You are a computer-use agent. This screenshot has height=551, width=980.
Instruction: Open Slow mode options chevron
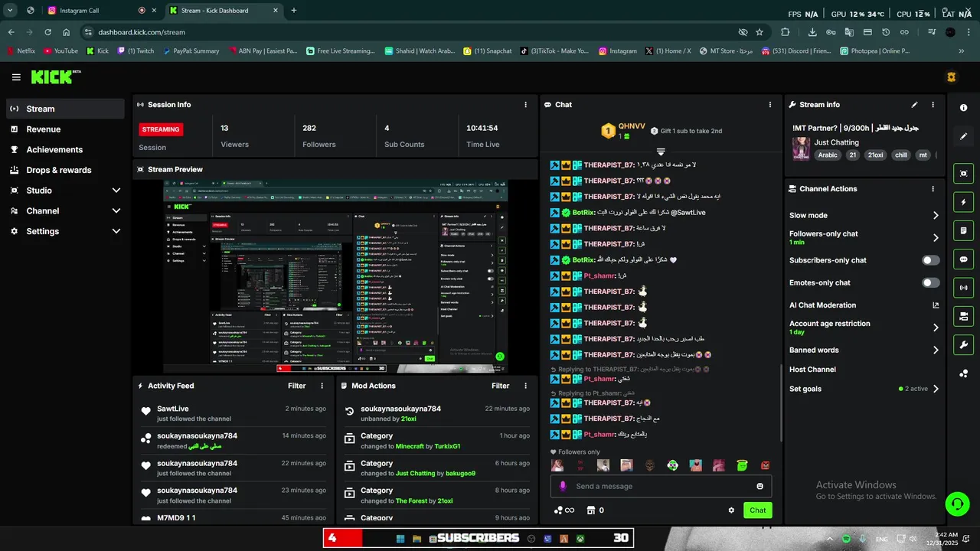(936, 216)
